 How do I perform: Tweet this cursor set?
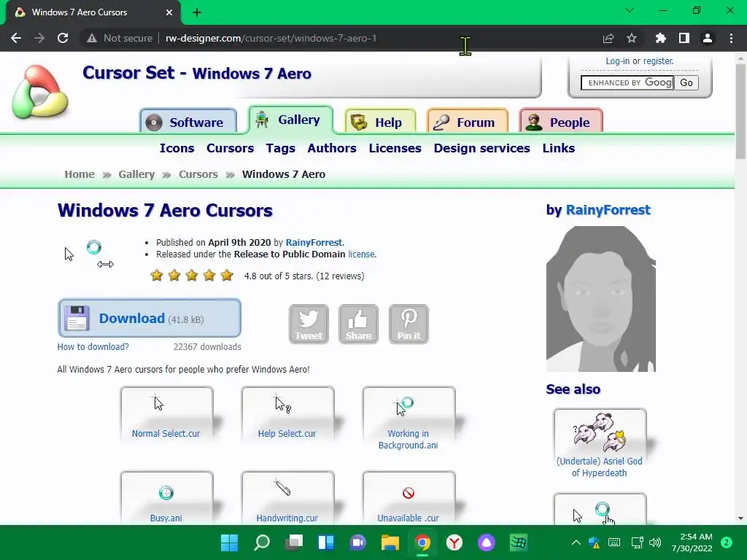pos(309,324)
